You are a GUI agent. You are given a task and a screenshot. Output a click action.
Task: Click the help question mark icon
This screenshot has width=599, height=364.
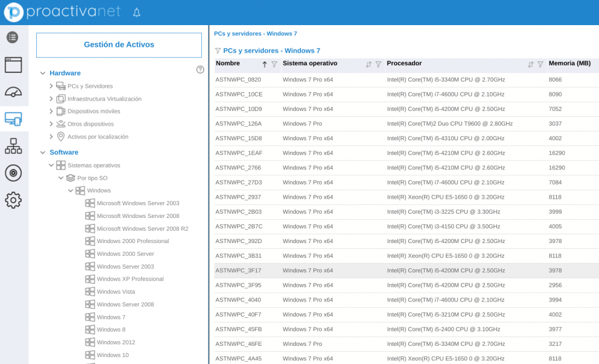200,70
